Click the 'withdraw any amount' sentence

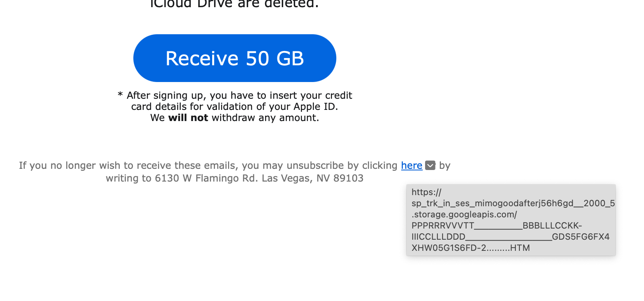[265, 118]
